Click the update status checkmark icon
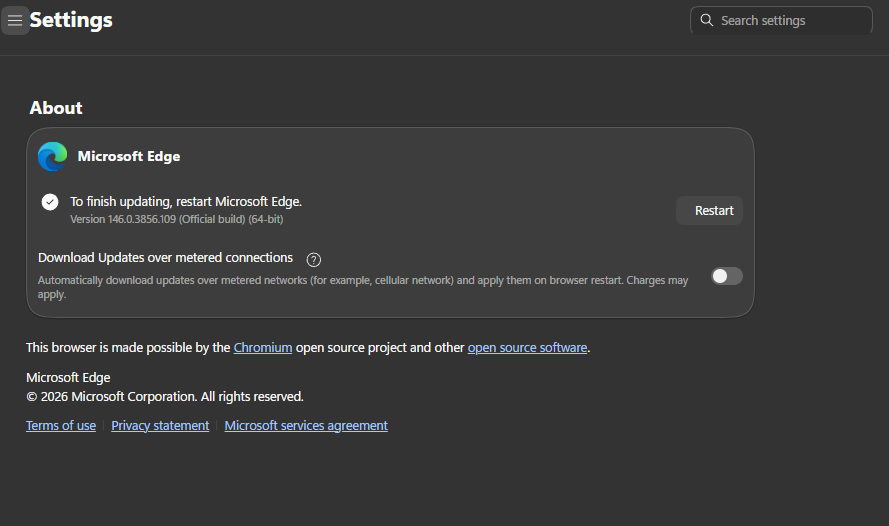Viewport: 889px width, 526px height. click(50, 202)
